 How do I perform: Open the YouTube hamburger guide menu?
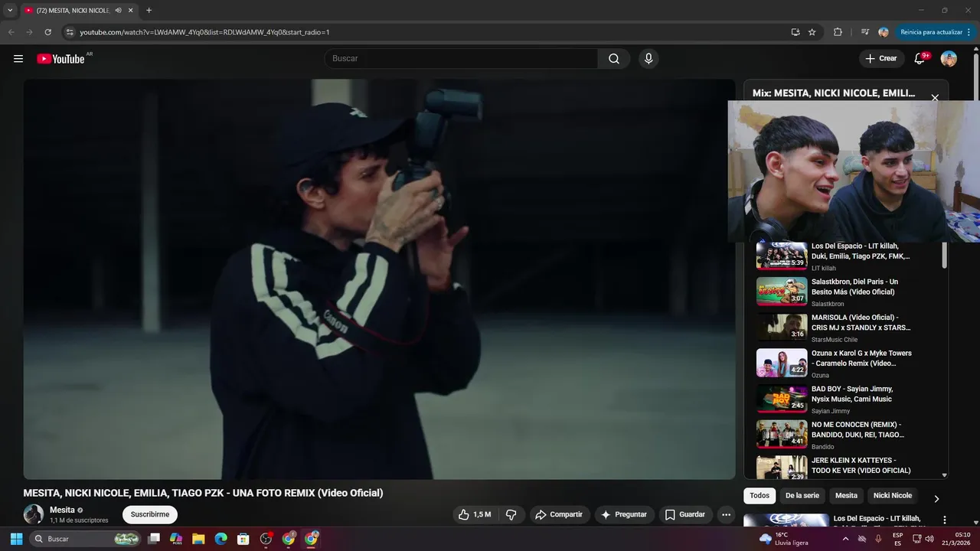18,59
